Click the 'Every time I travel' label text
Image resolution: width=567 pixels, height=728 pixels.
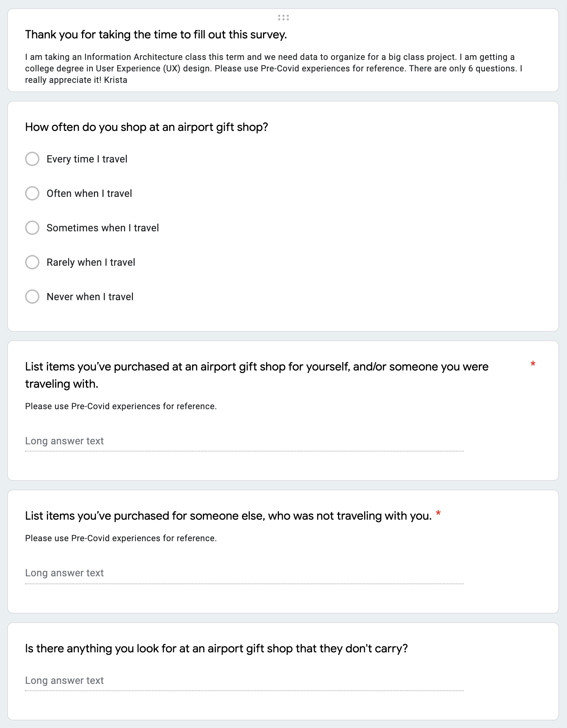click(87, 159)
